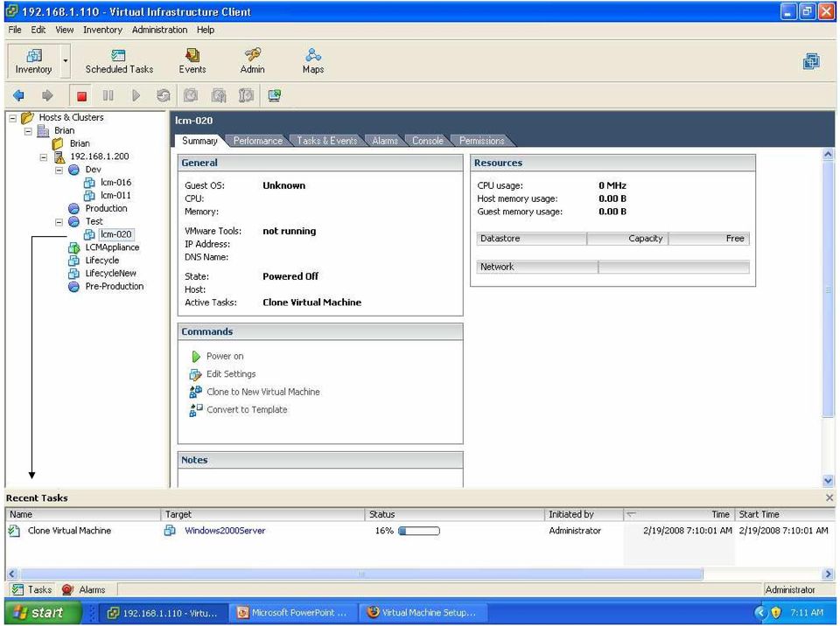
Task: Open Scheduled Tasks in the toolbar
Action: pyautogui.click(x=119, y=61)
